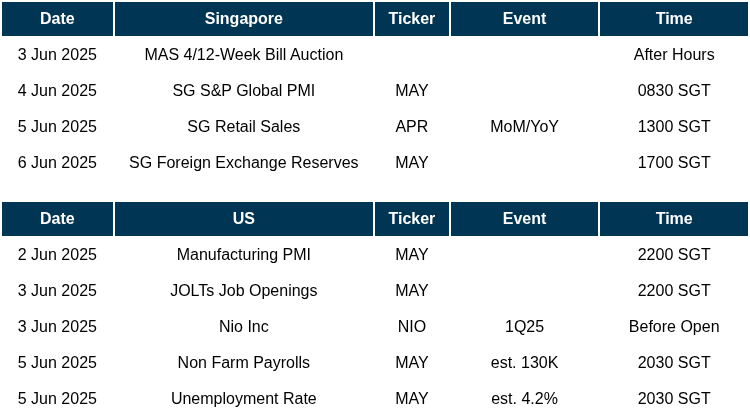The height and width of the screenshot is (418, 750).
Task: Click the US column header
Action: coord(243,219)
